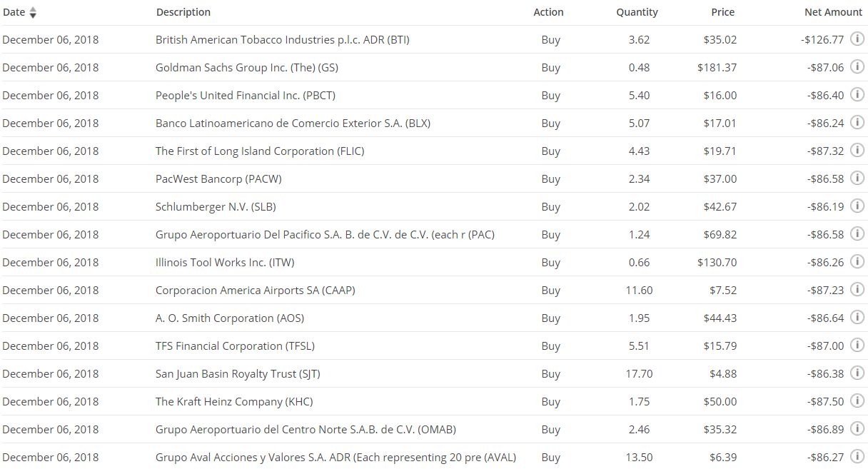Click info icon for People's United Financial row
This screenshot has height=469, width=868.
[x=857, y=94]
